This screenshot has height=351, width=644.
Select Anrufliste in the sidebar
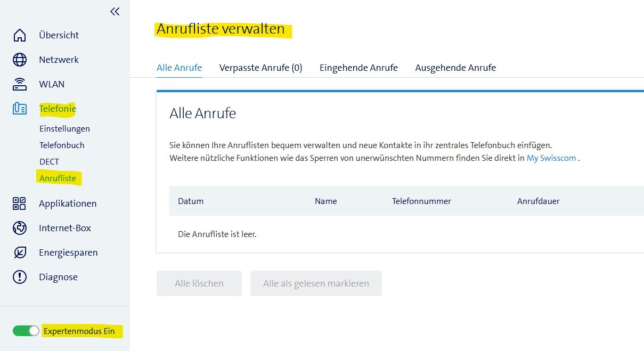pyautogui.click(x=58, y=178)
